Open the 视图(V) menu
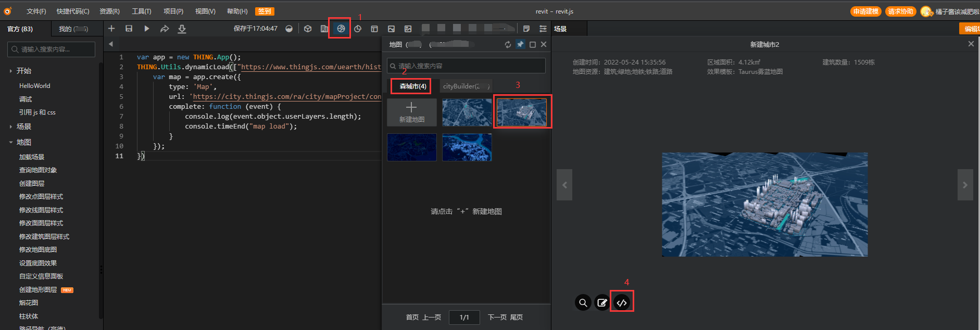This screenshot has width=980, height=330. (205, 11)
